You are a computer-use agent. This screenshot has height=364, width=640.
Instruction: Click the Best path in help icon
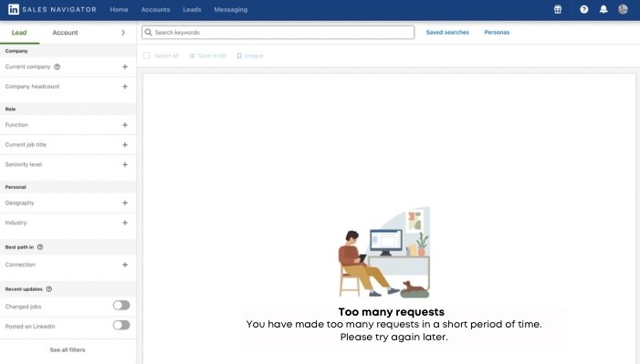[40, 247]
